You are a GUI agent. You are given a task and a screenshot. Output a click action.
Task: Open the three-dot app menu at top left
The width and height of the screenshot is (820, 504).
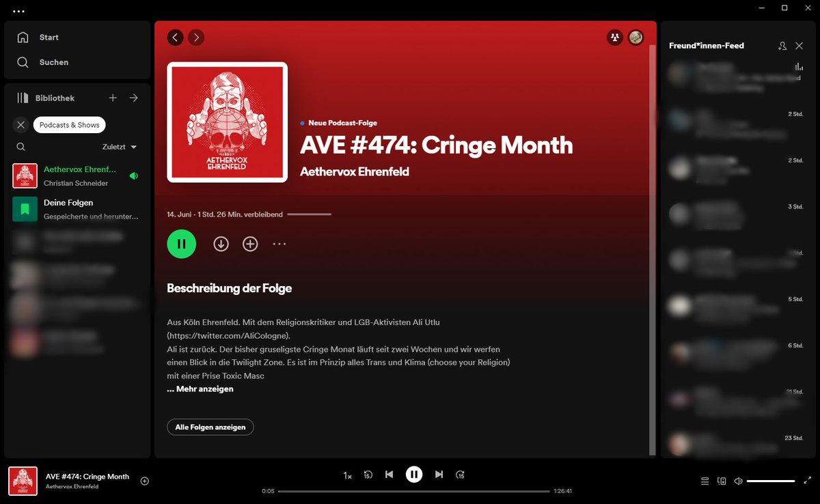[18, 12]
